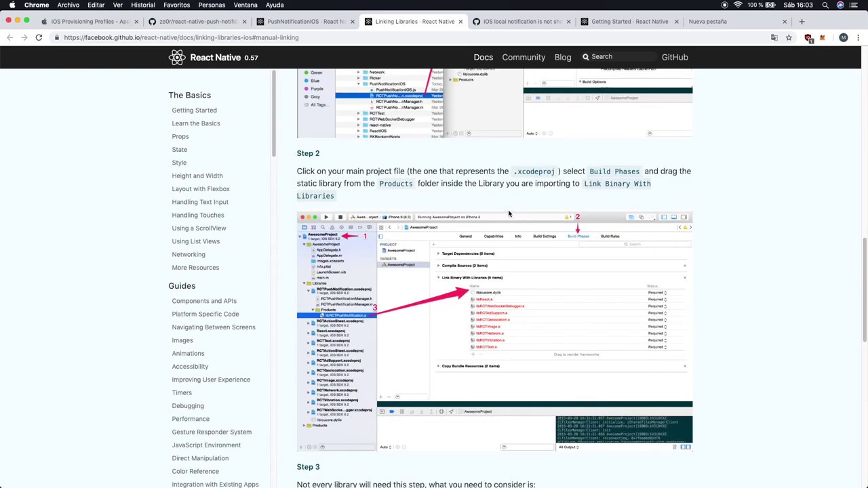Image resolution: width=868 pixels, height=488 pixels.
Task: Click the sidebar's vertical scrollbar
Action: [x=273, y=112]
